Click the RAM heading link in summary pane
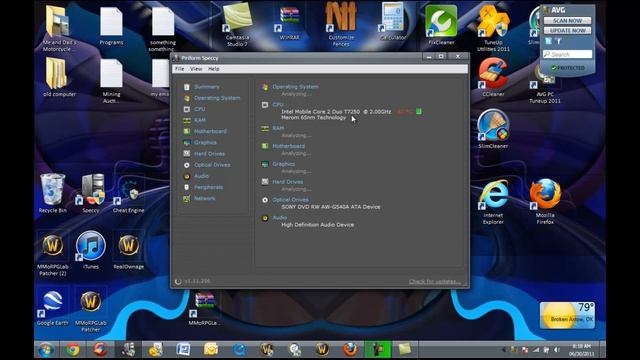This screenshot has height=360, width=640. [278, 128]
